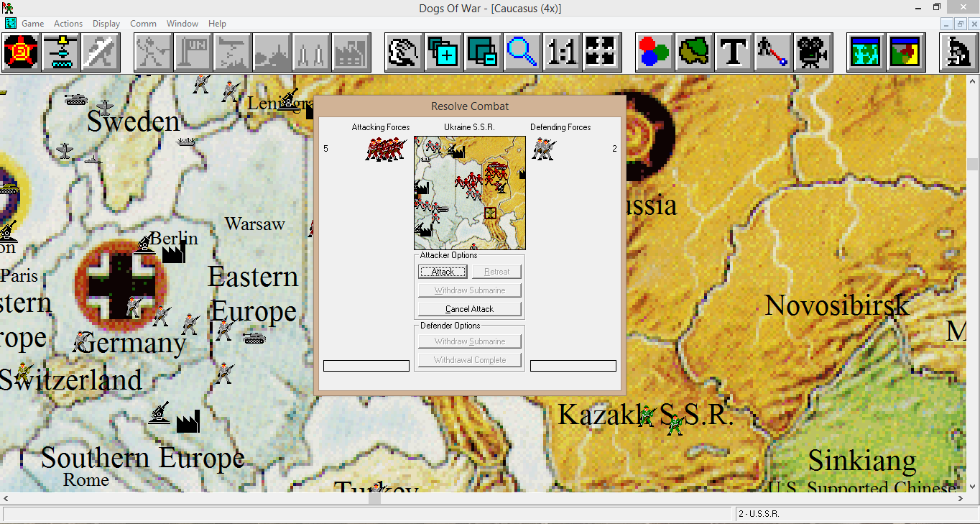Click the horizontal scrollbar right arrow
Image resolution: width=980 pixels, height=524 pixels.
[961, 498]
